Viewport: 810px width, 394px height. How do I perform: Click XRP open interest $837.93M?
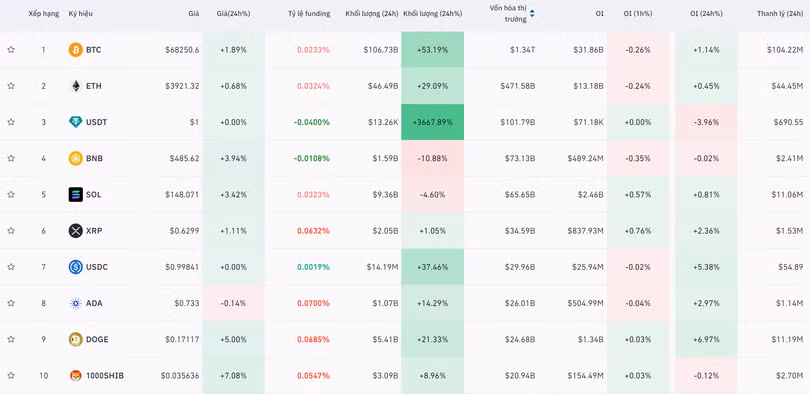click(585, 231)
